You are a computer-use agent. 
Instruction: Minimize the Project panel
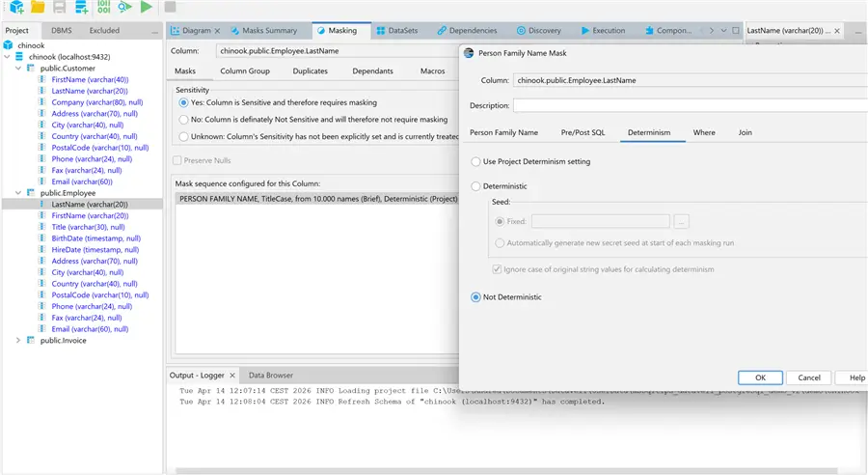(155, 33)
